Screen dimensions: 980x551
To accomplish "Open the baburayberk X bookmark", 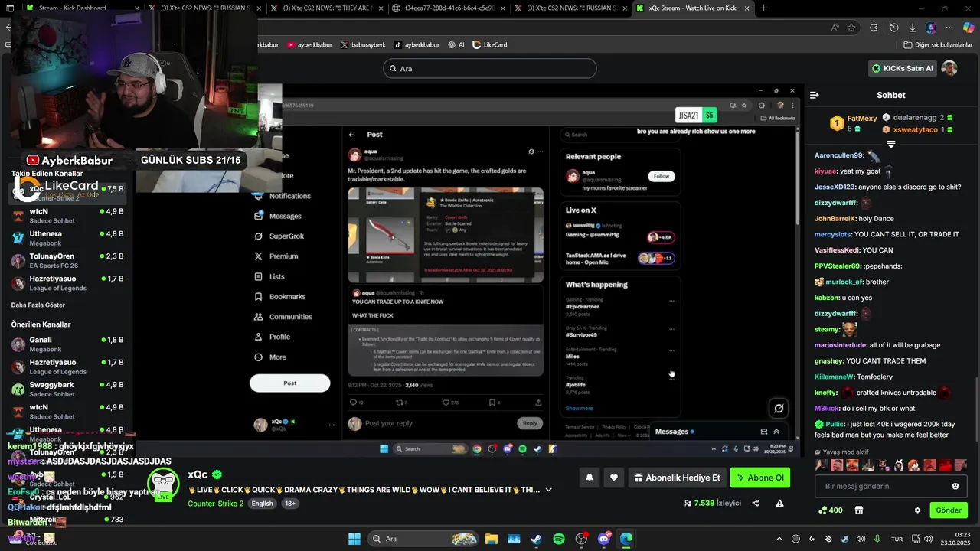I will [x=363, y=44].
